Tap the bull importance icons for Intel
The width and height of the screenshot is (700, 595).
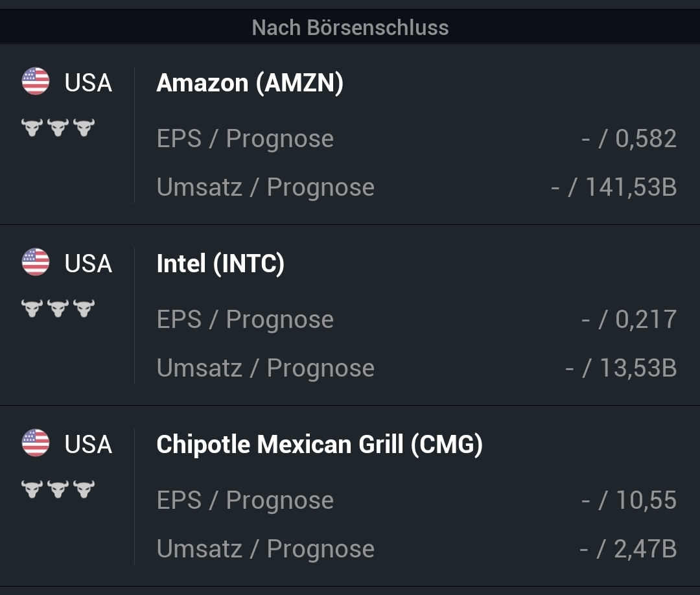(58, 308)
